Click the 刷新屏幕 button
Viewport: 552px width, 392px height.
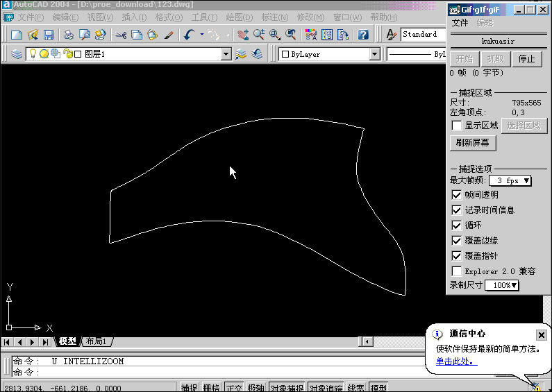[473, 143]
